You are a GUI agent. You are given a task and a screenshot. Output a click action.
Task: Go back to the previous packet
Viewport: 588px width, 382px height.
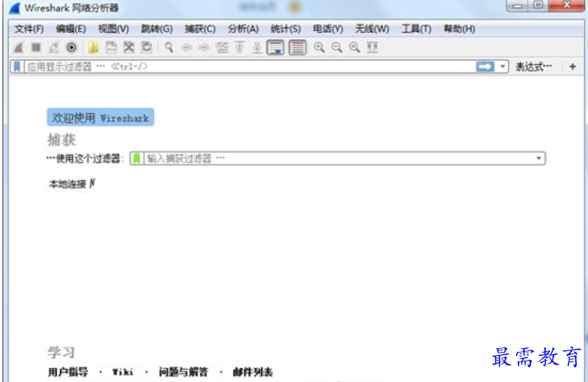click(x=187, y=47)
